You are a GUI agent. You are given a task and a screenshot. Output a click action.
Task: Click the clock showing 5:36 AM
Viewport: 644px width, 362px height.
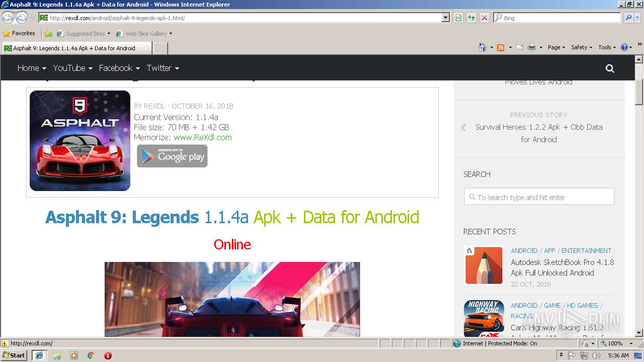pos(618,355)
